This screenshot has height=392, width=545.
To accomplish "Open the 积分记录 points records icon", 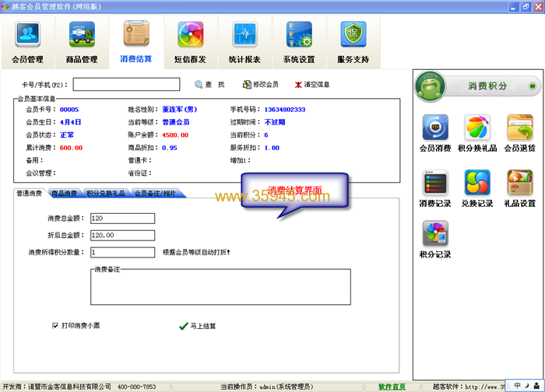I will coord(434,240).
